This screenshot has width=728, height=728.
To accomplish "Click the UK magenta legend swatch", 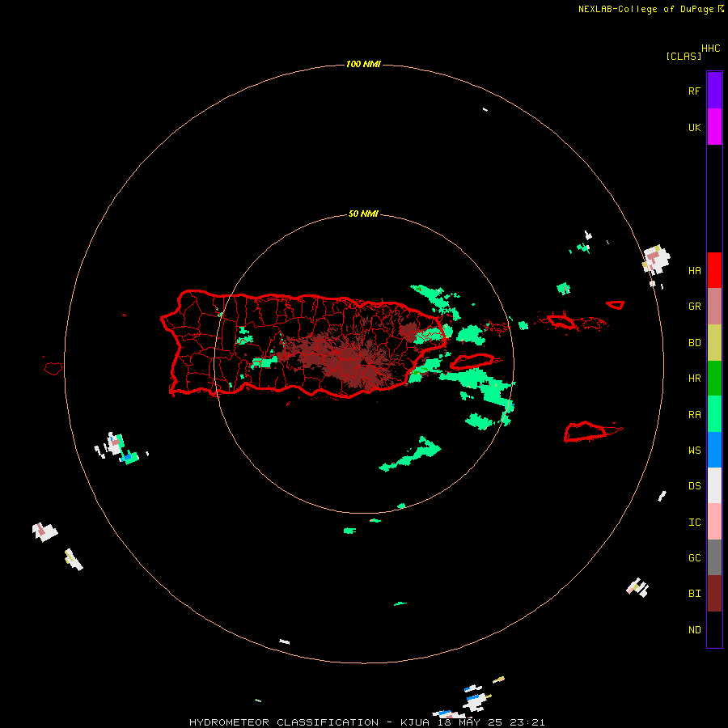I will pyautogui.click(x=714, y=127).
